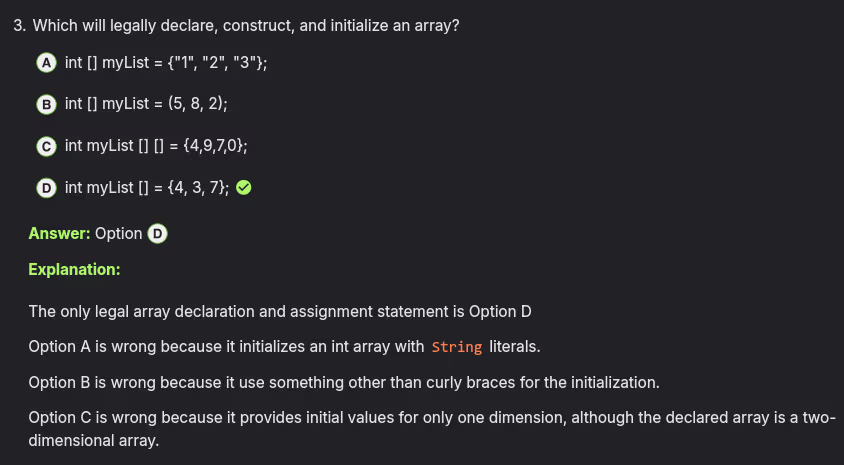Click the D badge in the Answer line
844x465 pixels.
(x=157, y=233)
